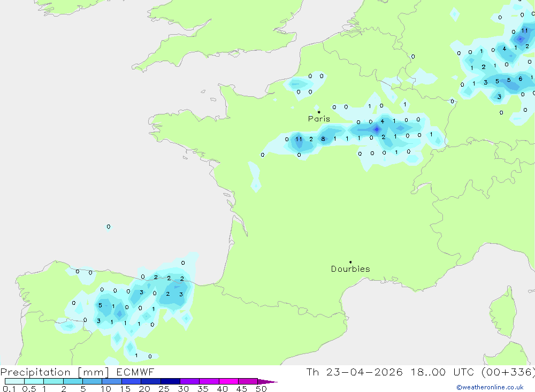The image size is (535, 392).
Task: Click the isolated '0' value over the Bay of Biscay
Action: tap(109, 227)
